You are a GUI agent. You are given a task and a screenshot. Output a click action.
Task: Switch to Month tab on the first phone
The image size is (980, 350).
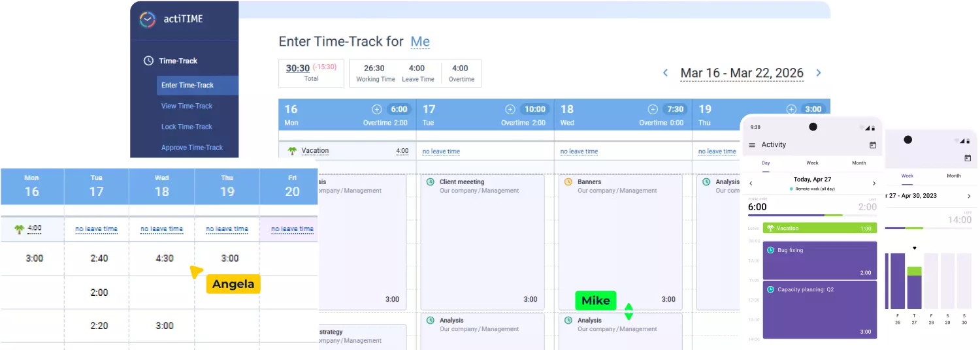(x=859, y=163)
